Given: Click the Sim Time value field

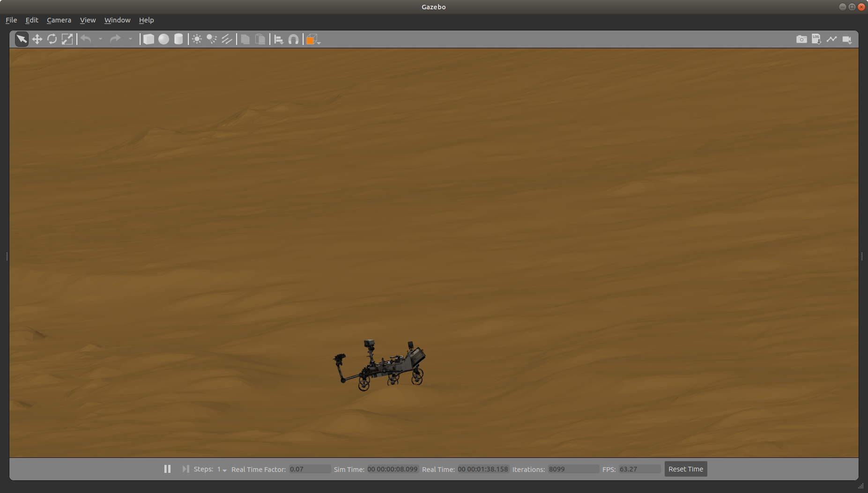Looking at the screenshot, I should point(393,469).
